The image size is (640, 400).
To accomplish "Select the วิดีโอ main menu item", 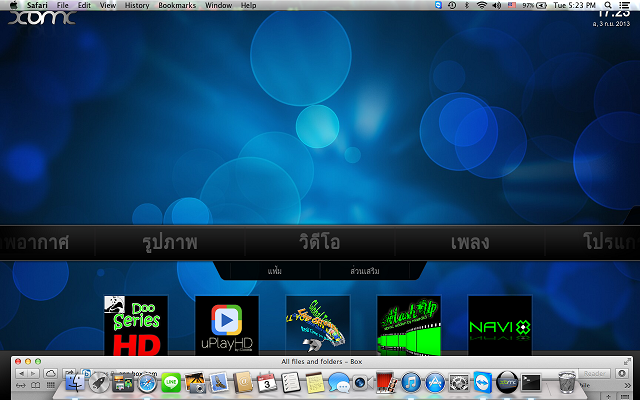I will pos(320,242).
